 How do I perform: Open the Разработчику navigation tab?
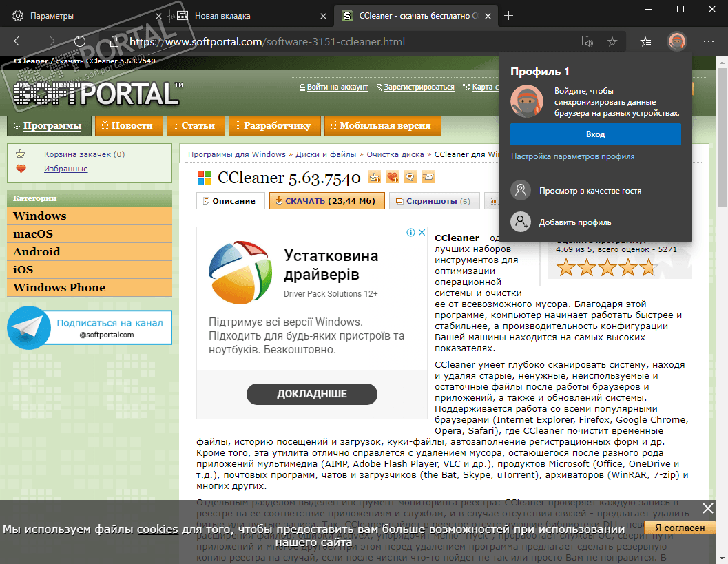(274, 126)
